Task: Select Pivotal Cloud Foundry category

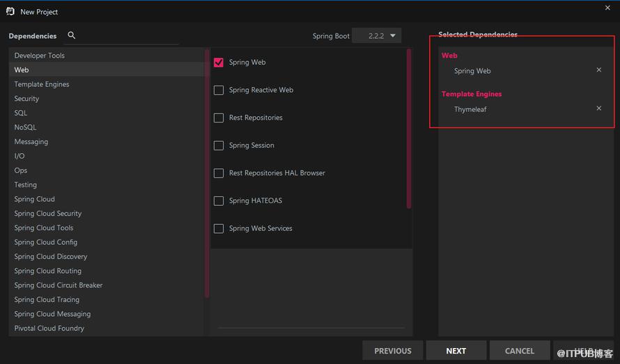Action: (106, 328)
